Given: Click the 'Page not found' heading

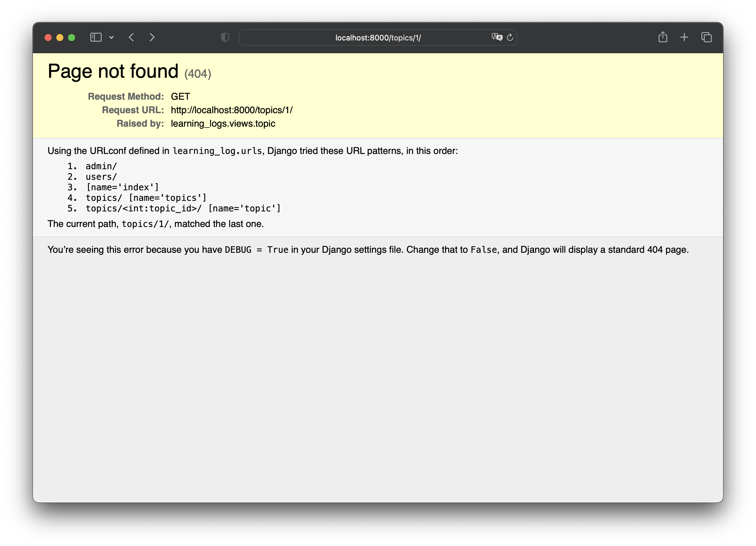Looking at the screenshot, I should pos(113,71).
